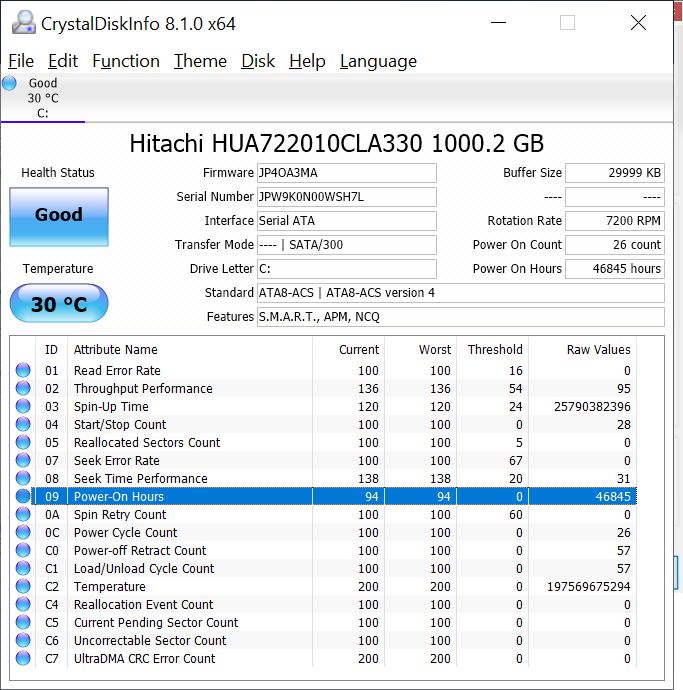683x690 pixels.
Task: Select the highlighted Power-On Hours row
Action: point(323,496)
